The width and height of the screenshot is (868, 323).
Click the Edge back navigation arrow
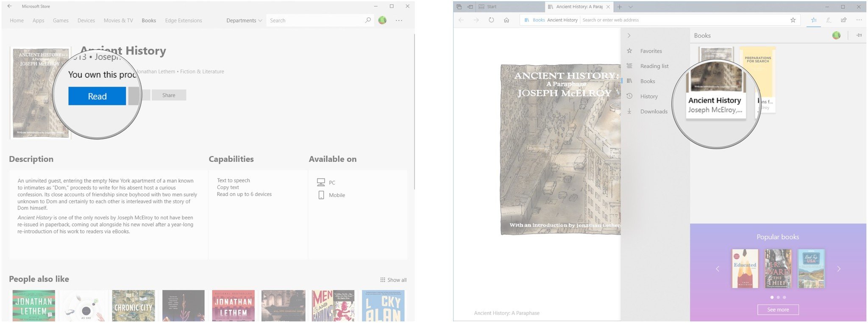point(461,20)
